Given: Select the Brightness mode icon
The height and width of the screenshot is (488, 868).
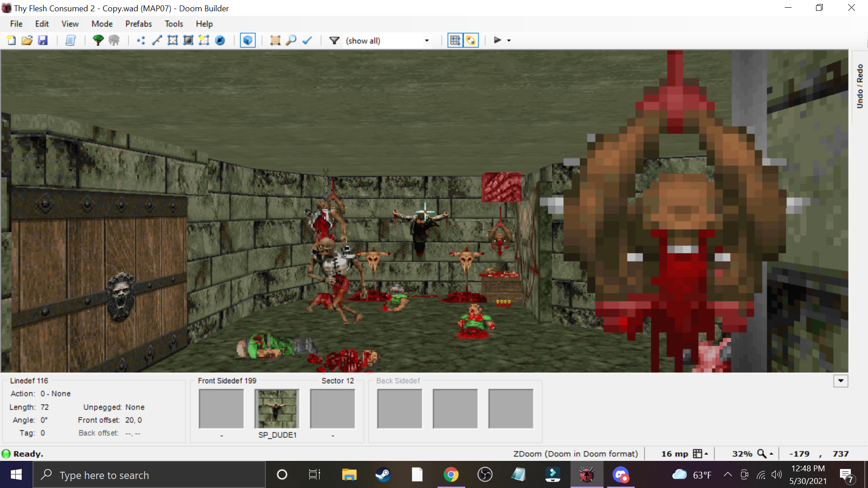Looking at the screenshot, I should pyautogui.click(x=189, y=41).
